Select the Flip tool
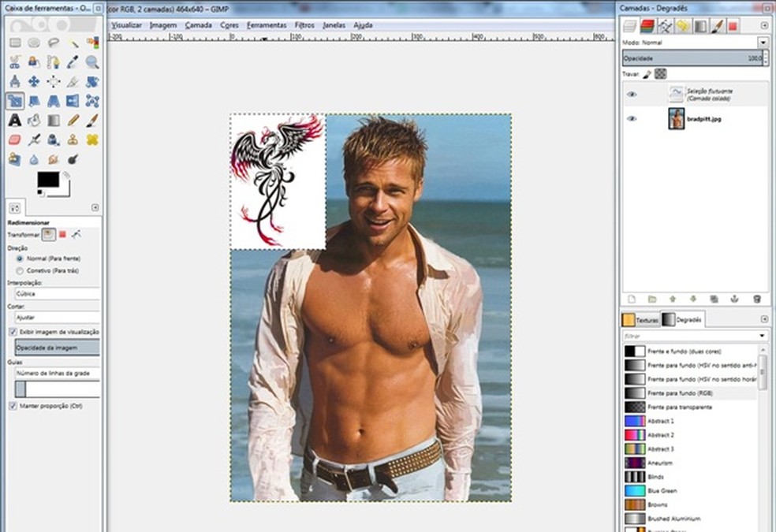This screenshot has height=532, width=776. [x=73, y=101]
